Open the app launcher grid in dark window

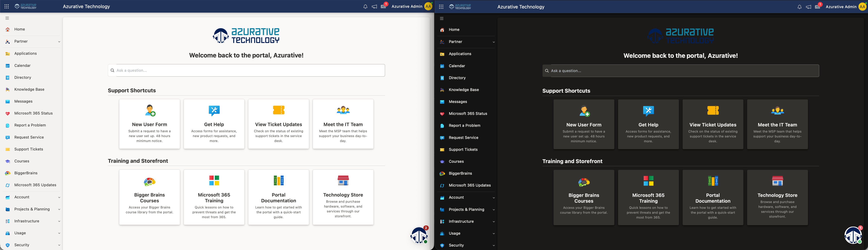(441, 7)
